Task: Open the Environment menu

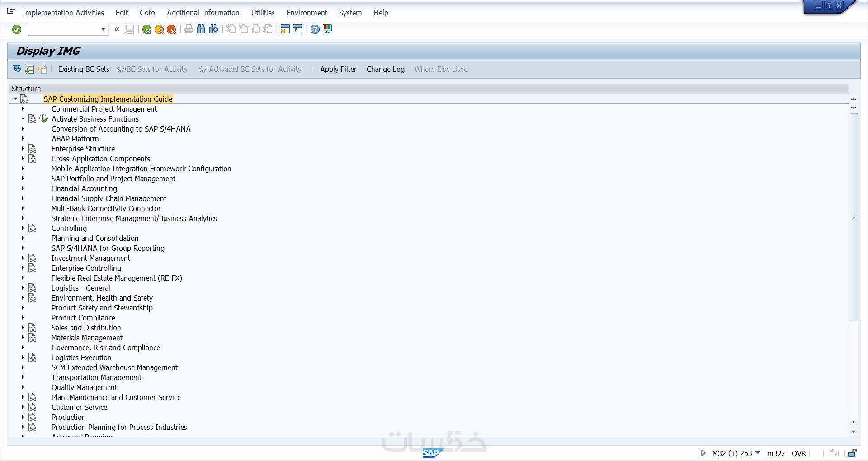Action: (307, 13)
